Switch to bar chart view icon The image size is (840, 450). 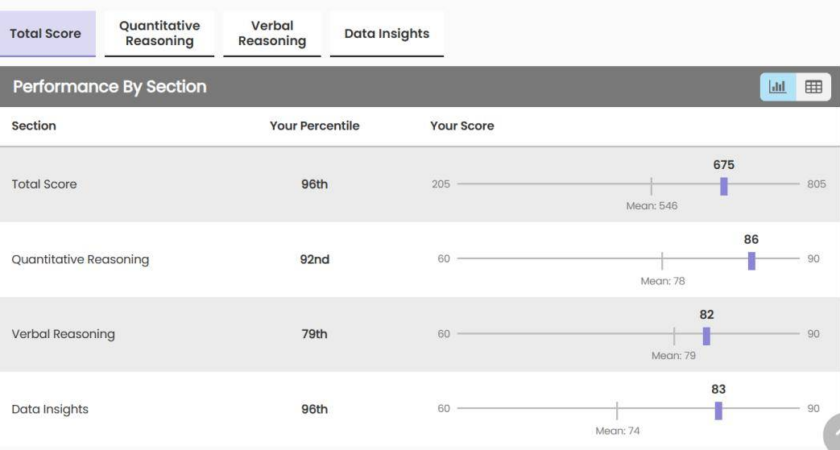[778, 87]
